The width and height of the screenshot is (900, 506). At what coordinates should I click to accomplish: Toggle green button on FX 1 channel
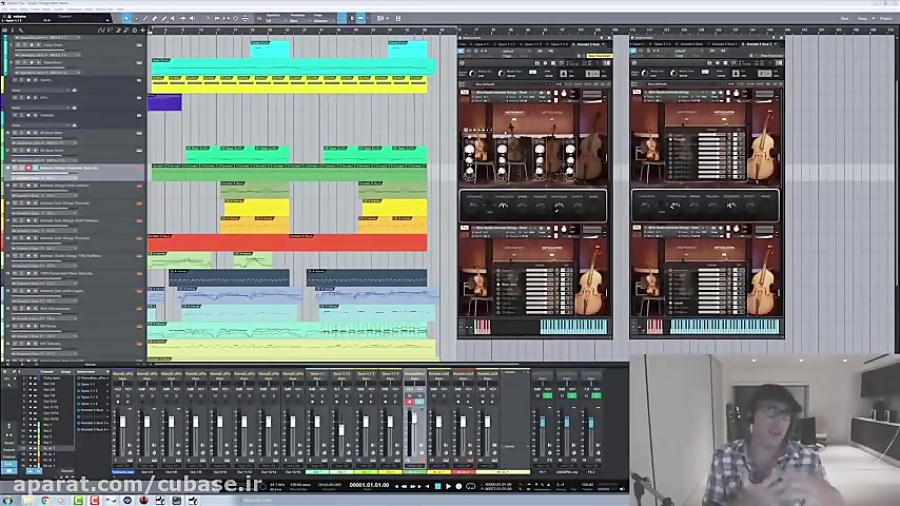tap(547, 395)
